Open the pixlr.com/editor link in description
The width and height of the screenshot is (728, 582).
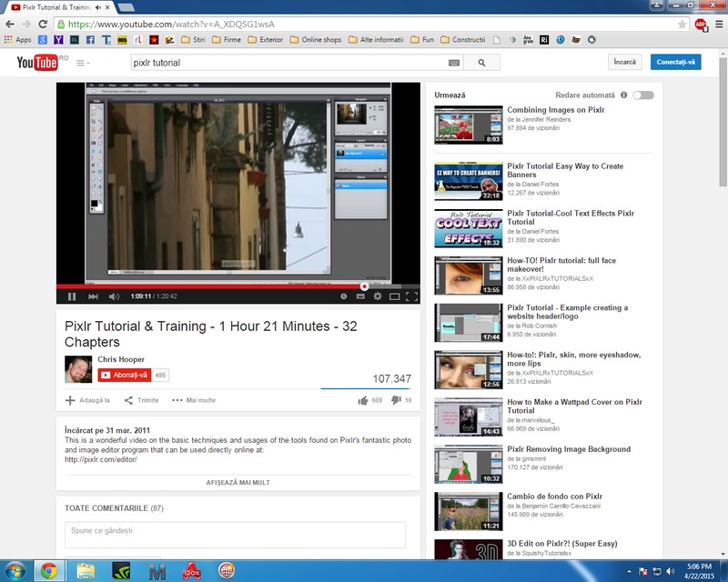[101, 459]
